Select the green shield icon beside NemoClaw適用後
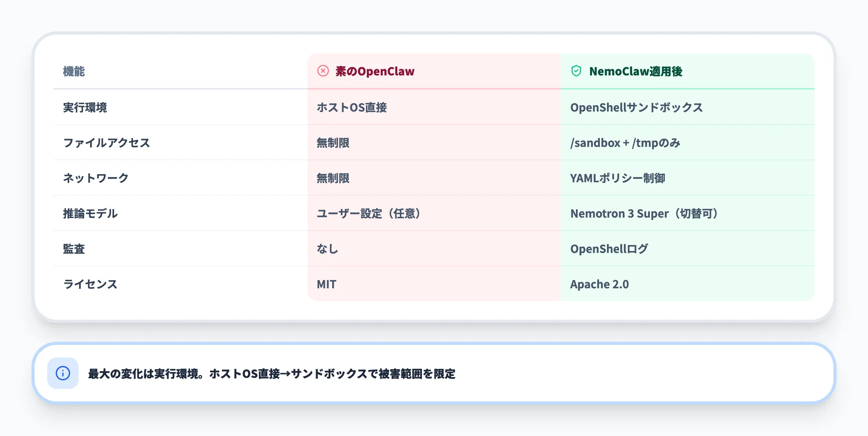 pyautogui.click(x=576, y=71)
